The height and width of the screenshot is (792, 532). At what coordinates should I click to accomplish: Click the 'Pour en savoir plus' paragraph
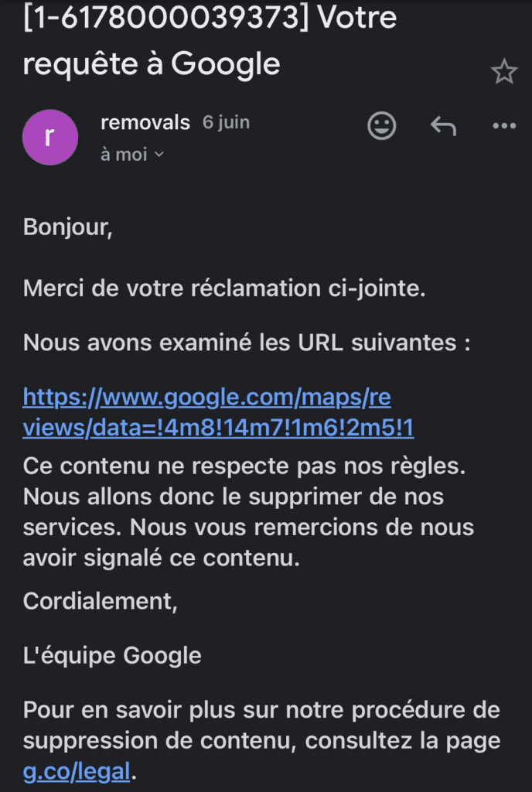tap(261, 725)
